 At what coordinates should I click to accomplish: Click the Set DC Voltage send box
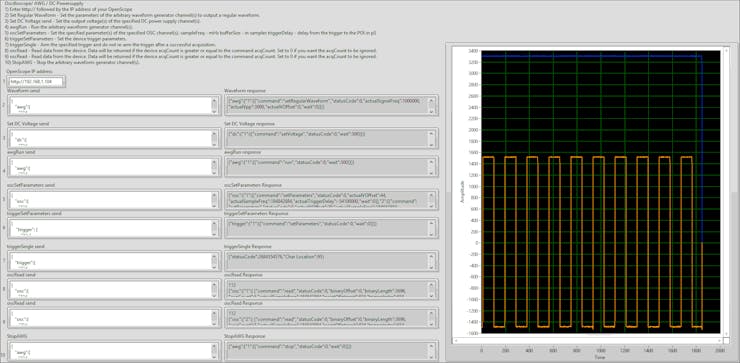108,139
